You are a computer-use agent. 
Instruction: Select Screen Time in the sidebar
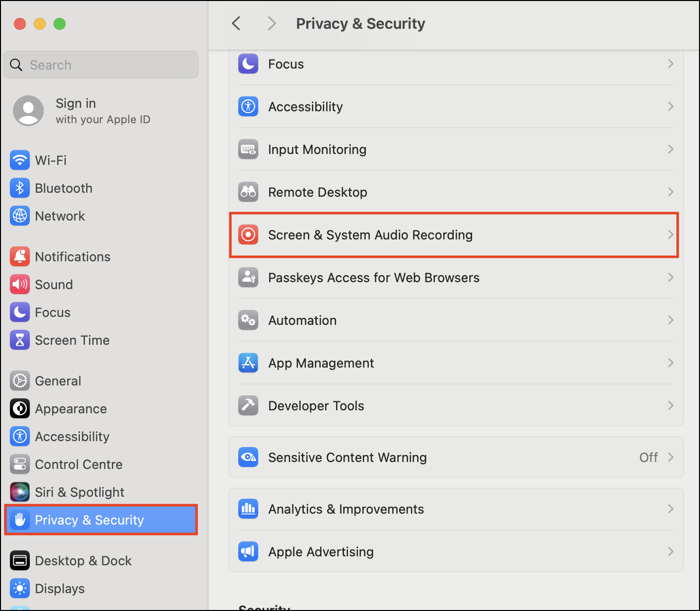72,340
